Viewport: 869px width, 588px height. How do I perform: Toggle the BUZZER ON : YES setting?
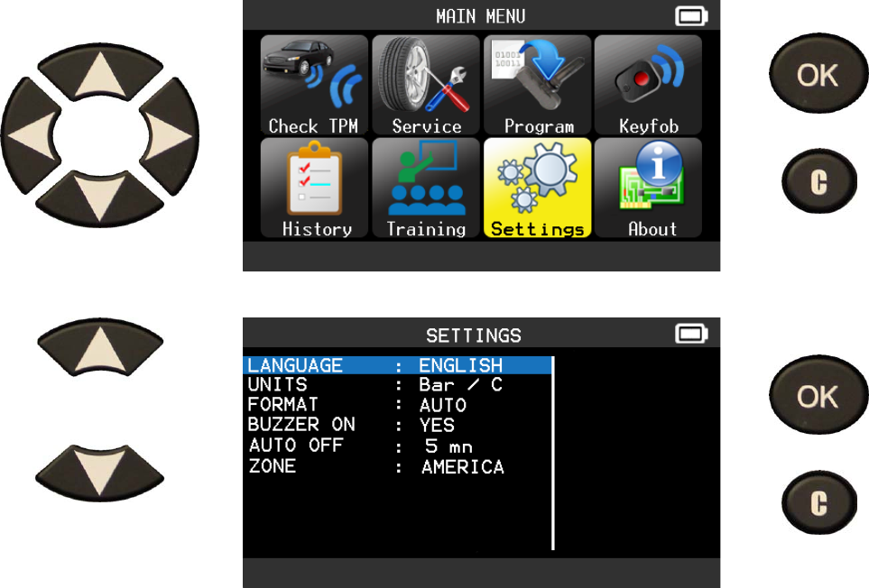pyautogui.click(x=397, y=426)
